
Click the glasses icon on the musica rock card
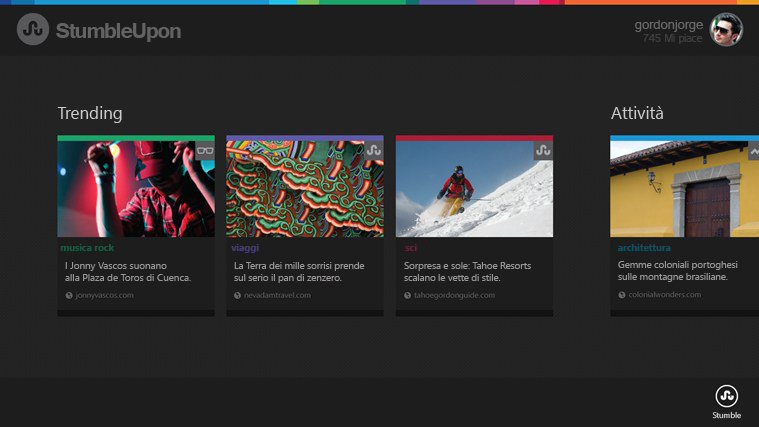[205, 151]
